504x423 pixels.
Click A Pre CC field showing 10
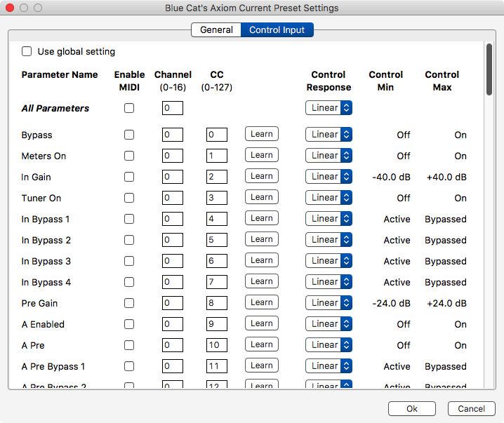click(x=217, y=345)
